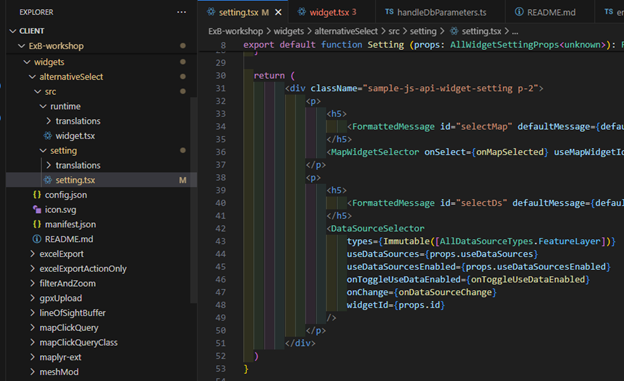
Task: Click the React icon beside widget.tsx in tree
Action: [48, 136]
